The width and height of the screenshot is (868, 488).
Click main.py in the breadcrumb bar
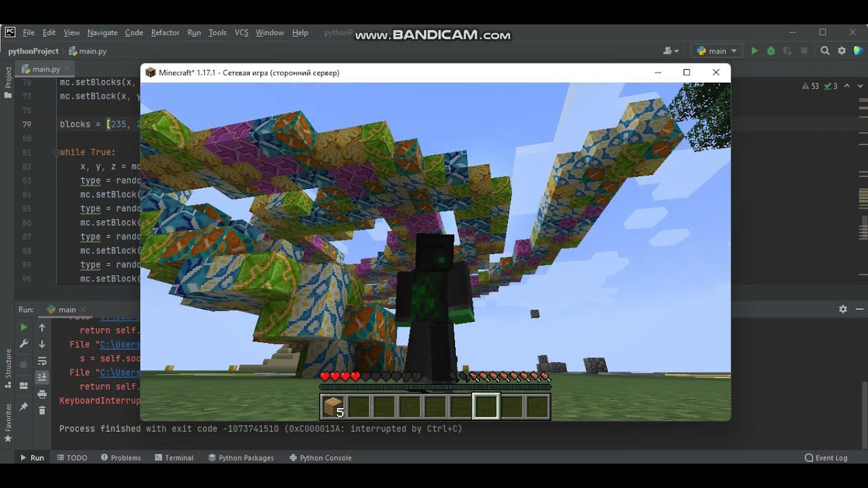88,51
